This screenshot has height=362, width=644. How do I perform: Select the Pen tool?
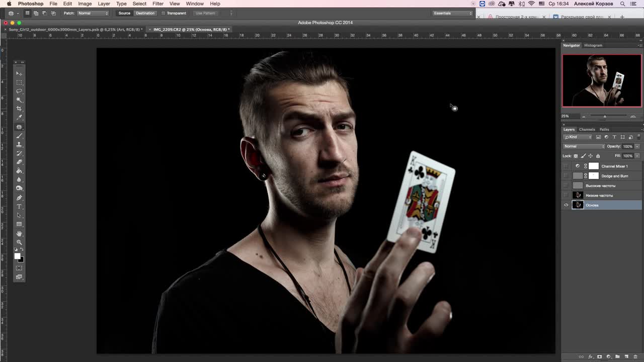[19, 198]
